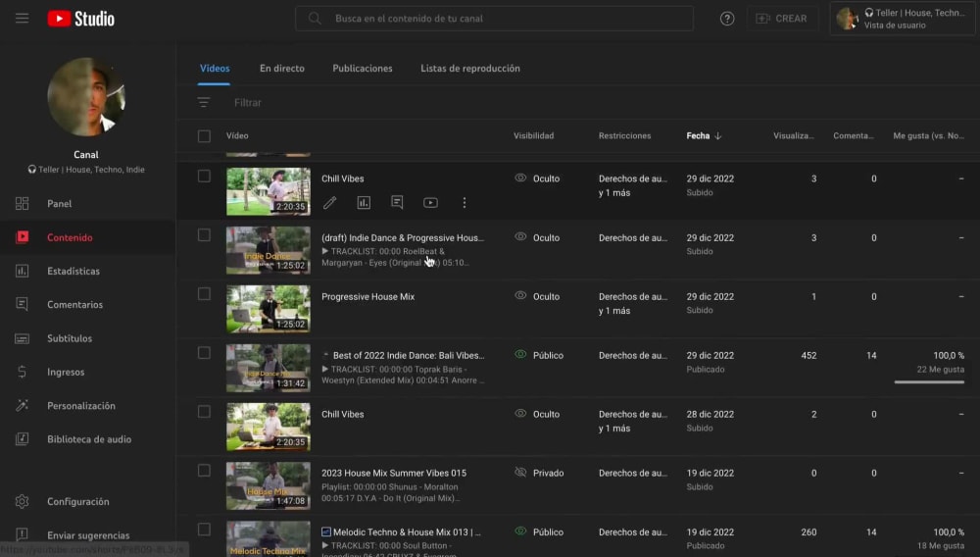The width and height of the screenshot is (980, 557).
Task: Click the pencil details icon for Chill Vibes
Action: 330,203
